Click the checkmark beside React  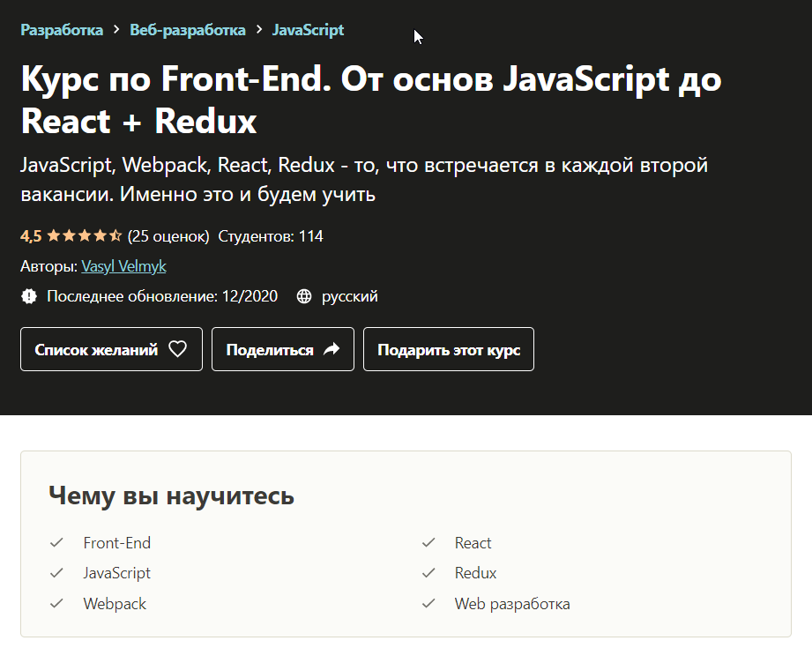click(x=428, y=543)
